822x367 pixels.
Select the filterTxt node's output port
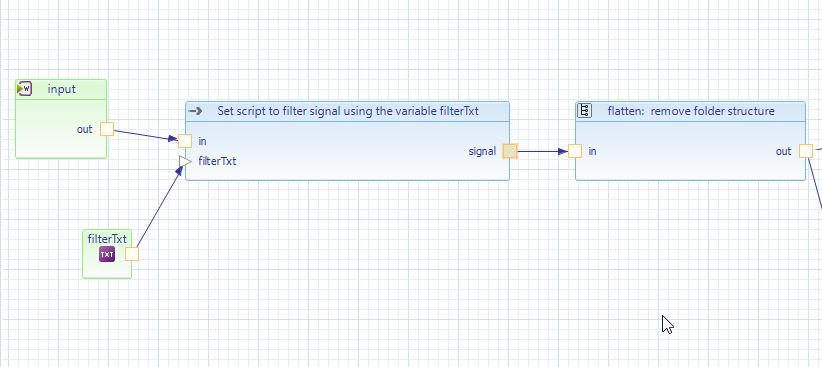click(132, 254)
